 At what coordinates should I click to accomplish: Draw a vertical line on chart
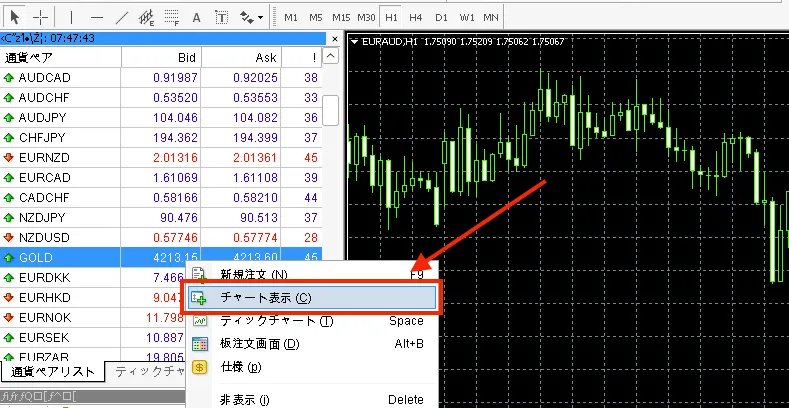[x=71, y=17]
